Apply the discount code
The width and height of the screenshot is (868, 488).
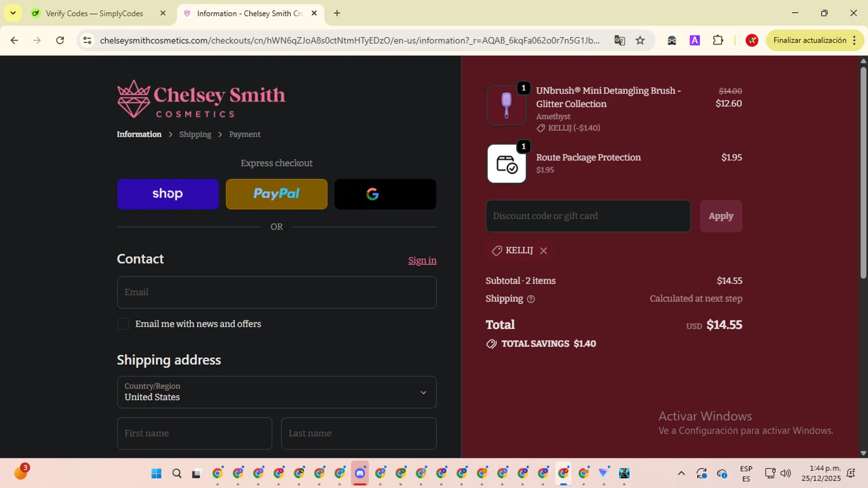(x=721, y=216)
